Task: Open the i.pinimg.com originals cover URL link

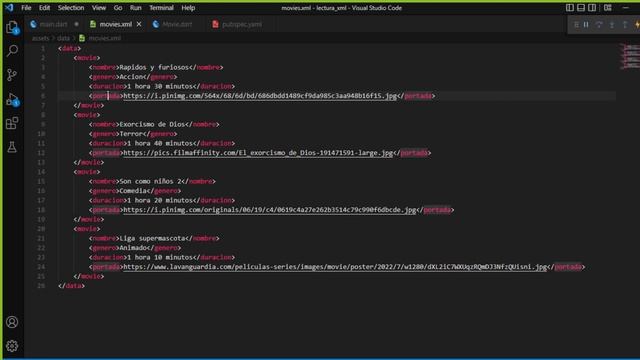Action: click(269, 210)
